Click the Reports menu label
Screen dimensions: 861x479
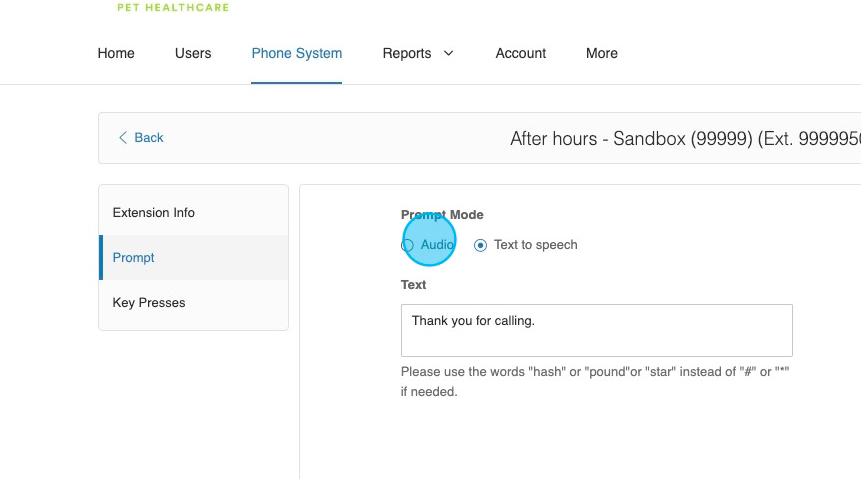406,53
